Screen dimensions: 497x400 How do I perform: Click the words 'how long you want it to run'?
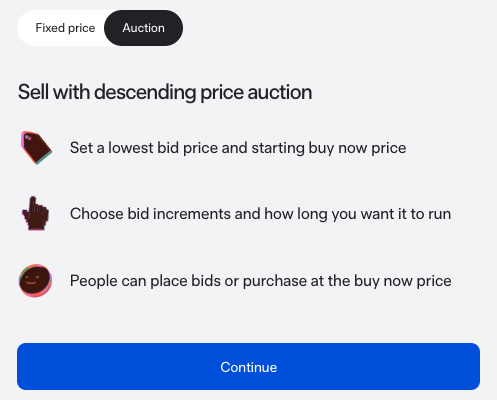coord(357,214)
